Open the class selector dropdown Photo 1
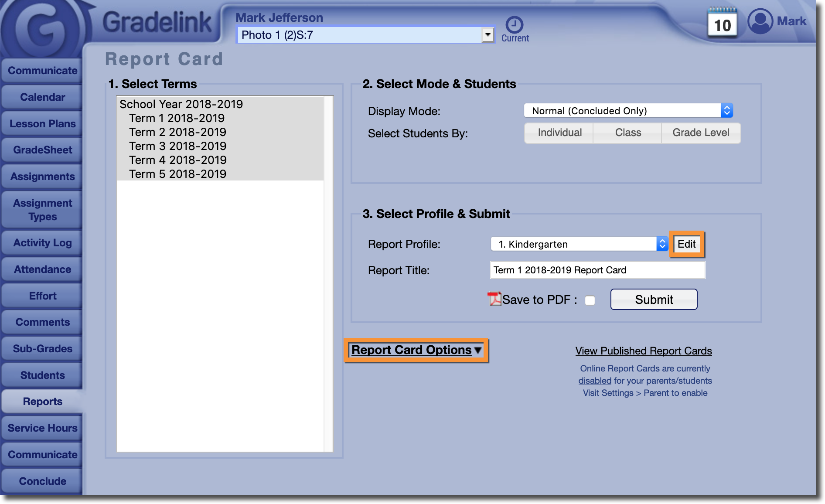The height and width of the screenshot is (504, 825). coord(365,35)
